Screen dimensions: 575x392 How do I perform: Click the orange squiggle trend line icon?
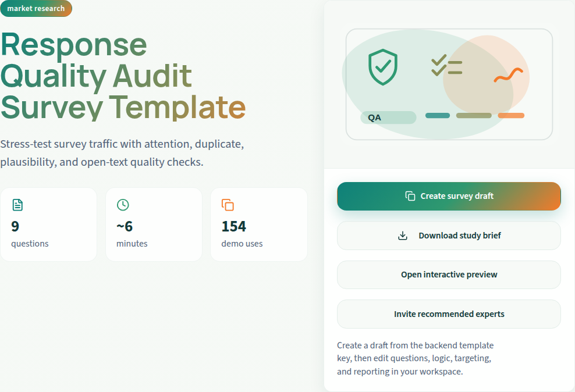(x=508, y=75)
